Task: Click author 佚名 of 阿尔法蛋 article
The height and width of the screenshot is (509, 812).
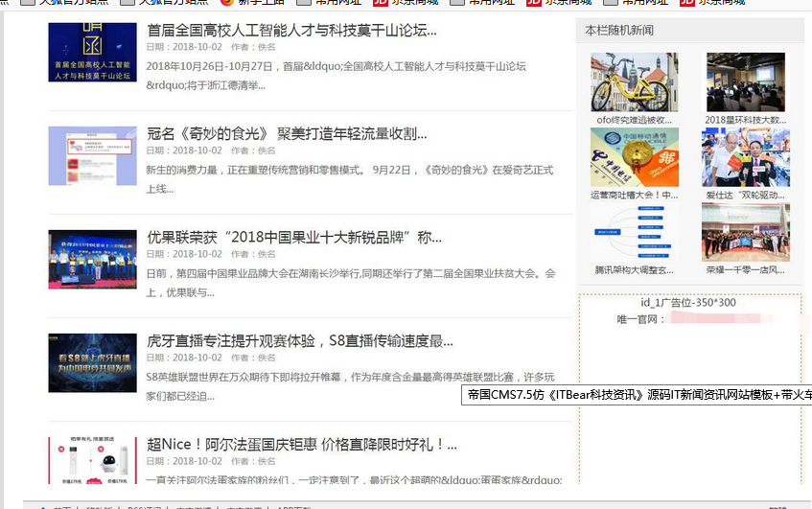Action: 253,461
